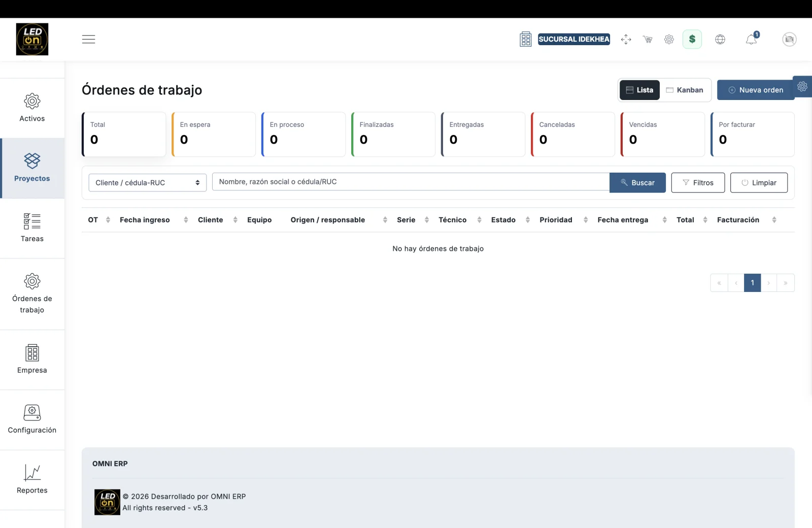Sort by Fecha entrega column

(x=632, y=220)
